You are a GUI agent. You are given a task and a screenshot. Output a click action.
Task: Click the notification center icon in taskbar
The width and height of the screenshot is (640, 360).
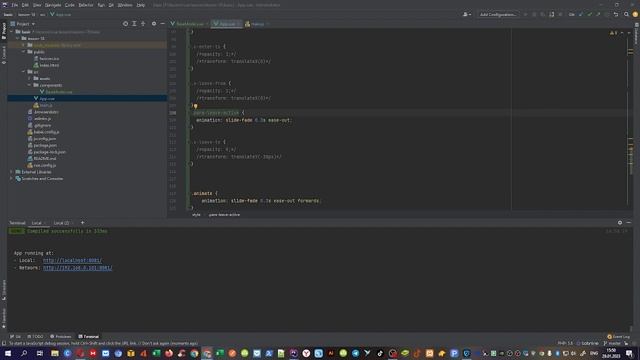pos(629,353)
